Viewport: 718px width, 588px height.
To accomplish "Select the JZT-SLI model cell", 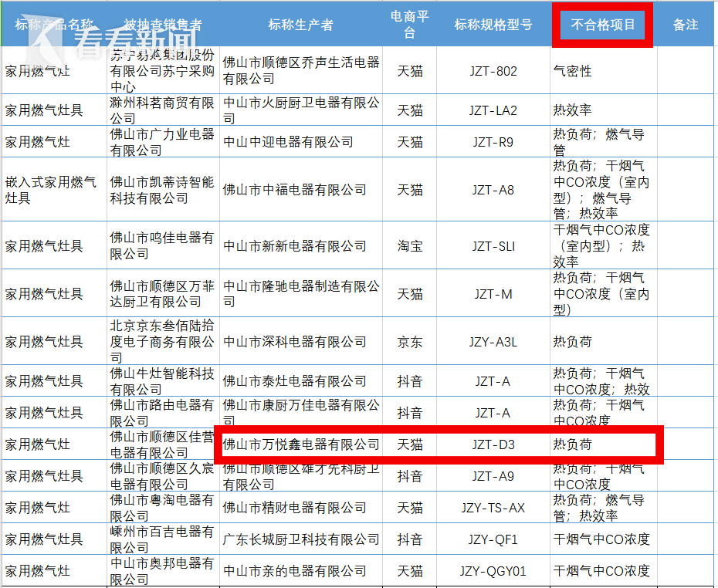I will [493, 246].
